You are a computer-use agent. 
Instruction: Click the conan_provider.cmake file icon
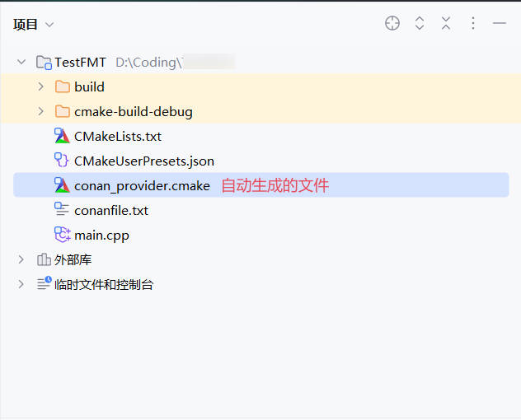point(62,185)
